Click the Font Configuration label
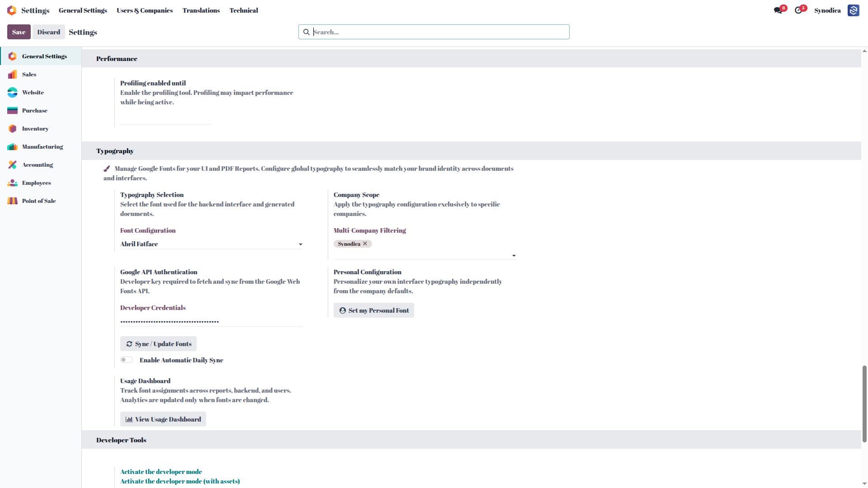This screenshot has height=488, width=868. coord(148,230)
